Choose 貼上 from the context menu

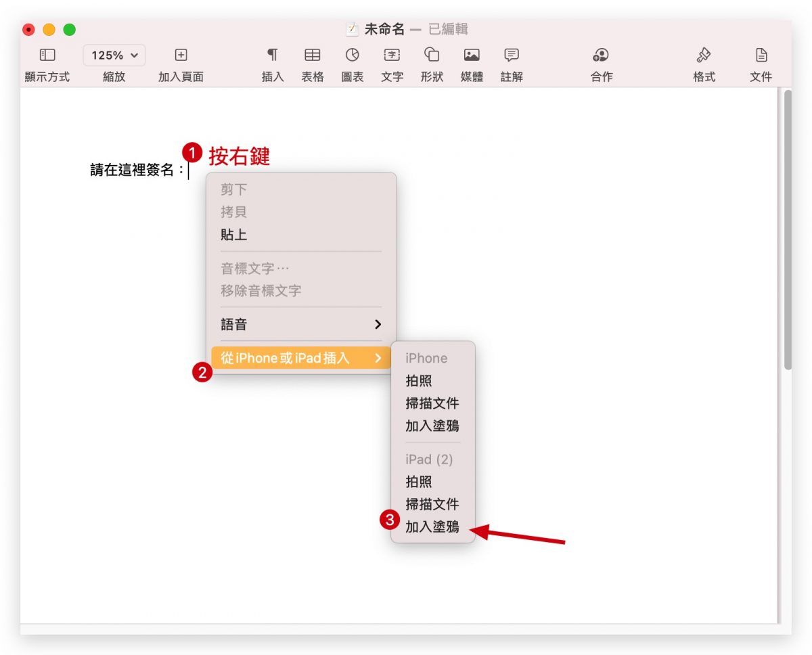(301, 235)
